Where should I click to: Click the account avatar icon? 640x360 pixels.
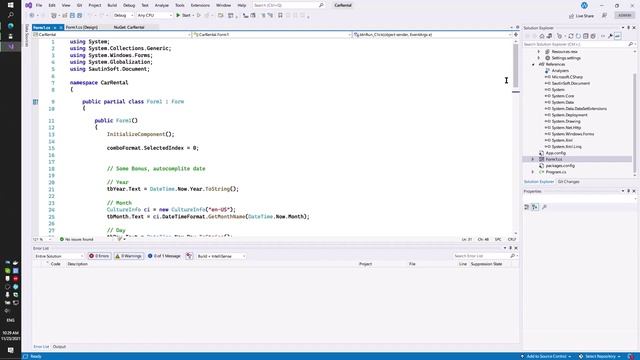coord(584,5)
